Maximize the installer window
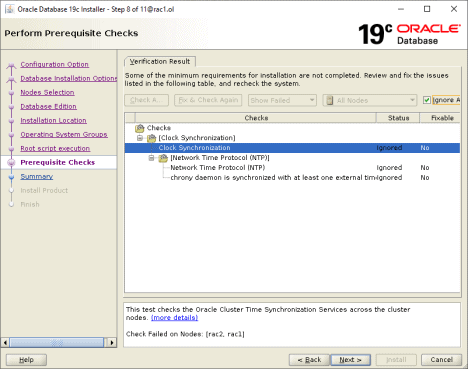 tap(427, 9)
